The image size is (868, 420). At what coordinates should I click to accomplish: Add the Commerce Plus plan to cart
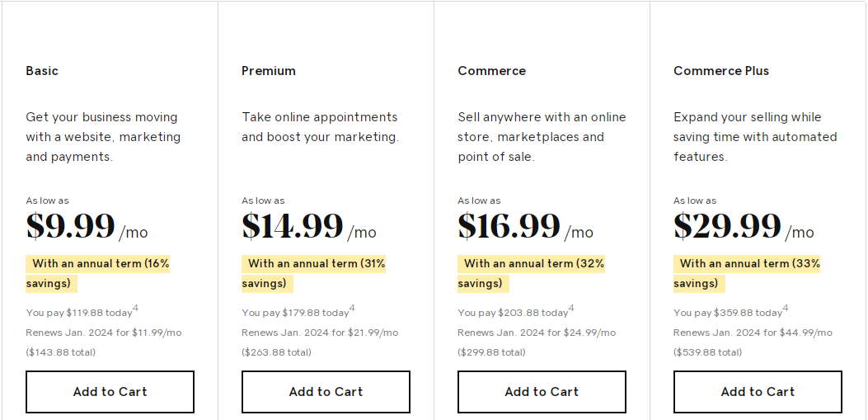coord(758,392)
